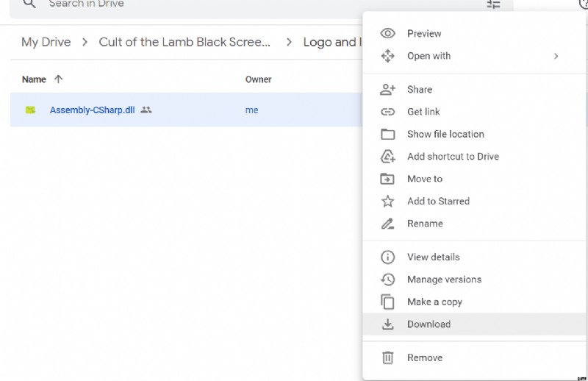
Task: Expand the Open with submenu arrow
Action: [x=556, y=56]
